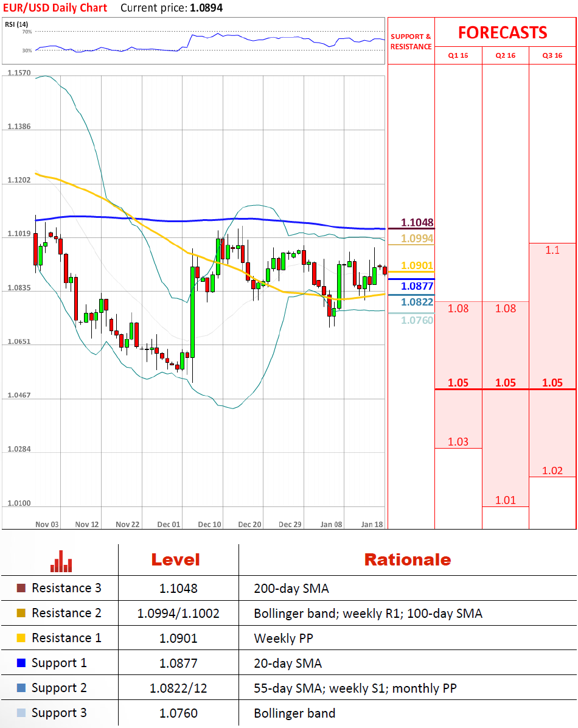
Task: Click the Q3 16 median forecast 1.05
Action: [552, 383]
